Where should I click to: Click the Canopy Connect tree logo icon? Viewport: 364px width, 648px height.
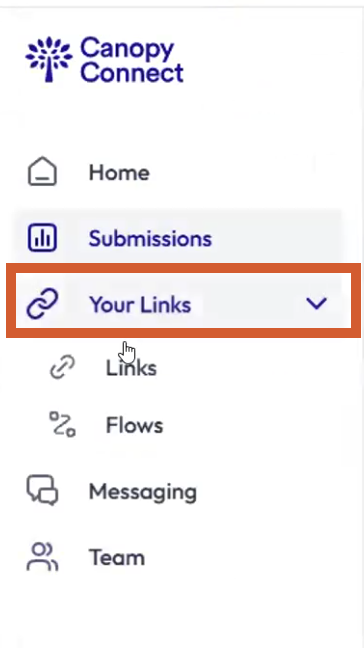pyautogui.click(x=49, y=59)
